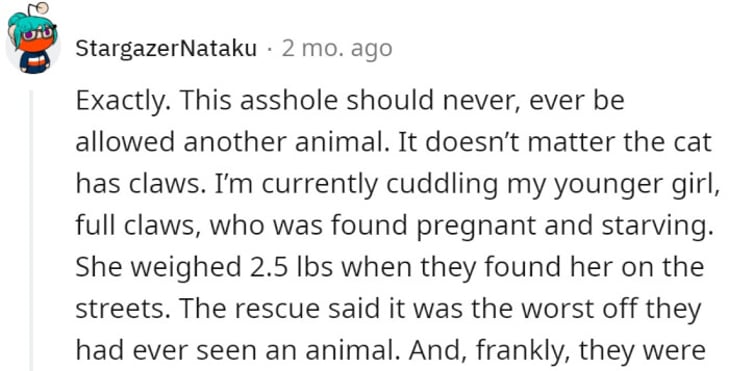Click the text "She weighed 2.5 lbs"
The image size is (729, 371).
(x=204, y=267)
